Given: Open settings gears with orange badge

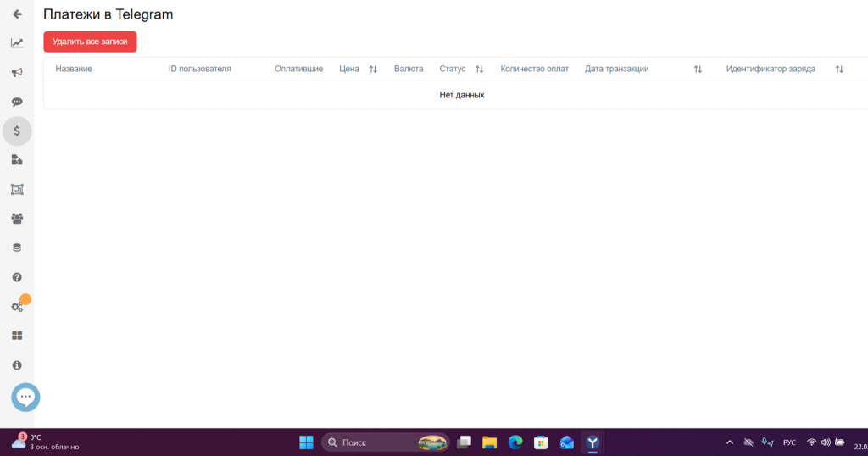Looking at the screenshot, I should 17,307.
